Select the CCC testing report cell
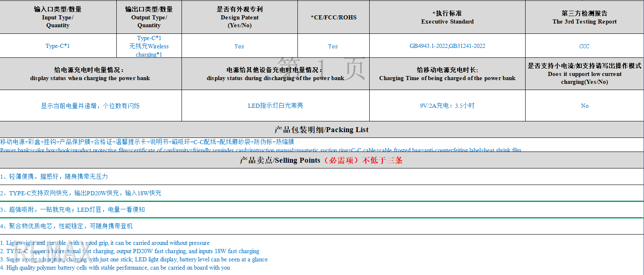The image size is (644, 275). click(x=584, y=46)
